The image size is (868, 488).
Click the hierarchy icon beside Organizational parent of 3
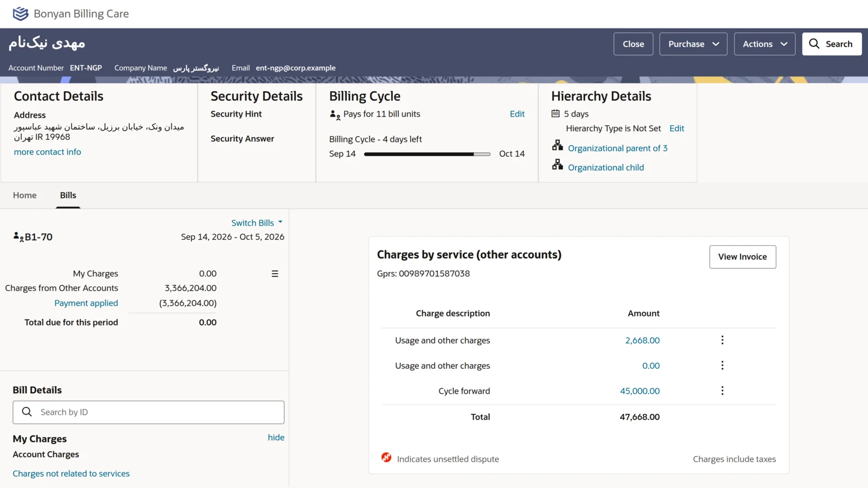tap(558, 145)
